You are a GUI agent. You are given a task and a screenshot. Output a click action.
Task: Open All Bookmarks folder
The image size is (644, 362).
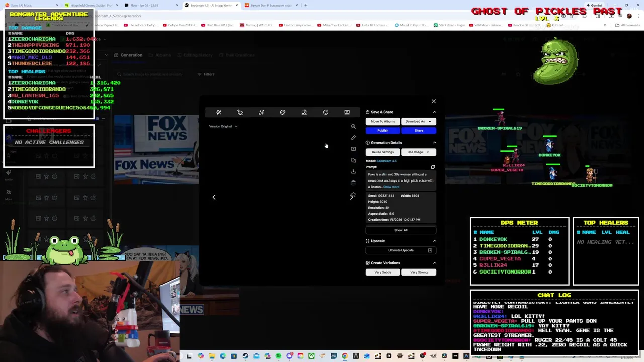[628, 25]
